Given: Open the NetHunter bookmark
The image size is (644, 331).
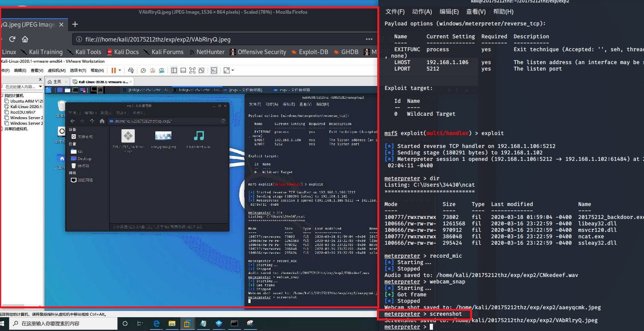Looking at the screenshot, I should click(x=207, y=52).
